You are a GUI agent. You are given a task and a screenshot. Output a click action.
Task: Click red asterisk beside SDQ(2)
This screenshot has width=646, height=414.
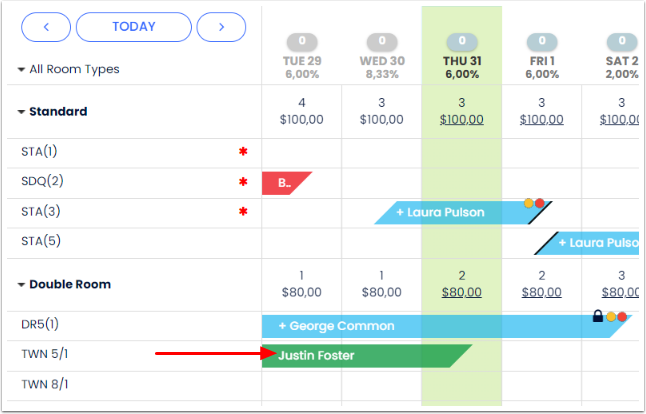242,182
